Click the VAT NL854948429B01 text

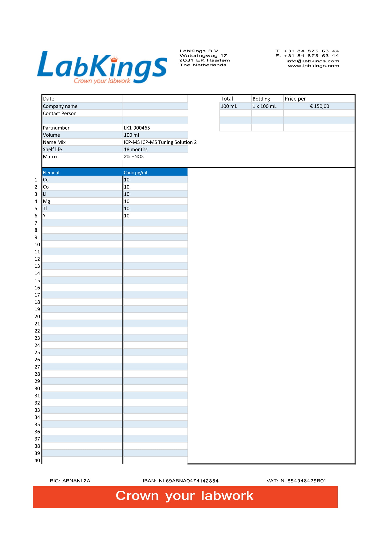(x=296, y=481)
